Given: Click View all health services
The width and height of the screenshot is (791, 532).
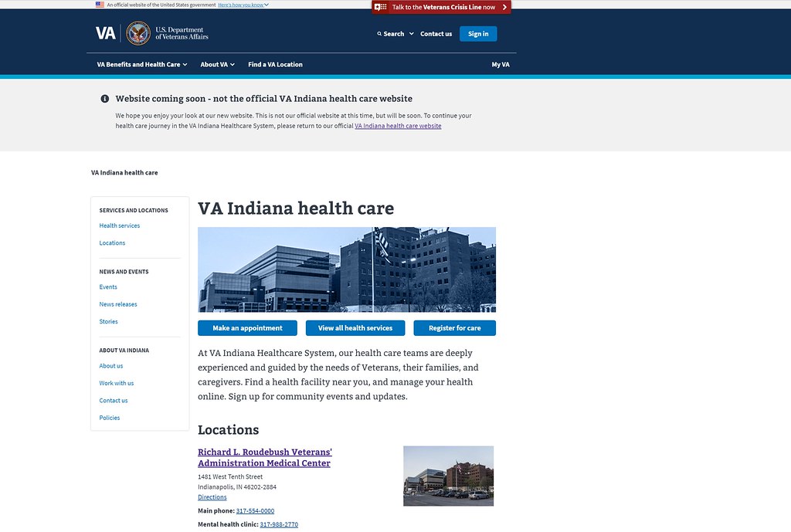Looking at the screenshot, I should pos(355,327).
